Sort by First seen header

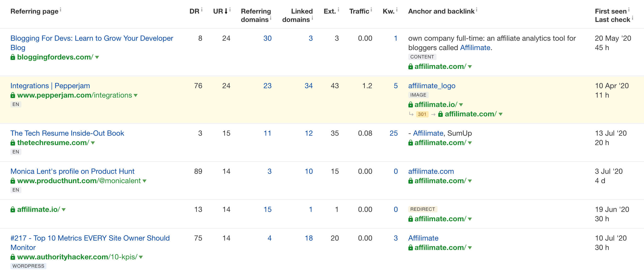click(x=611, y=11)
